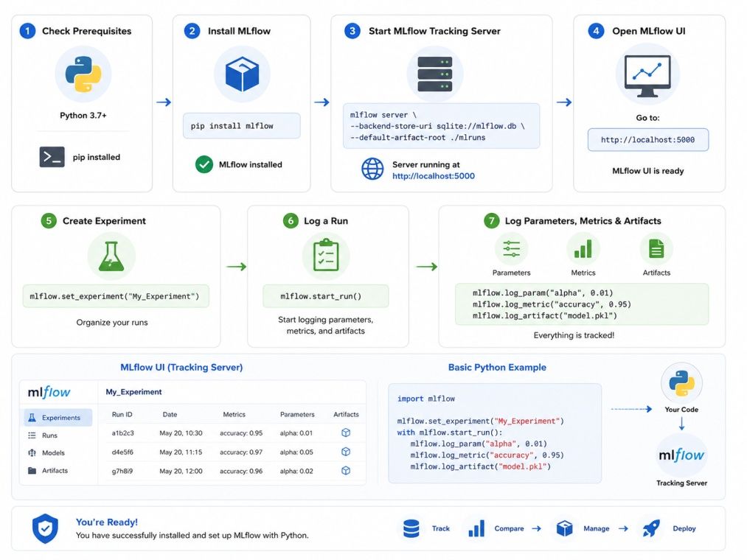Click the Parameters sliders icon in step 7
This screenshot has height=560, width=747.
[x=511, y=248]
